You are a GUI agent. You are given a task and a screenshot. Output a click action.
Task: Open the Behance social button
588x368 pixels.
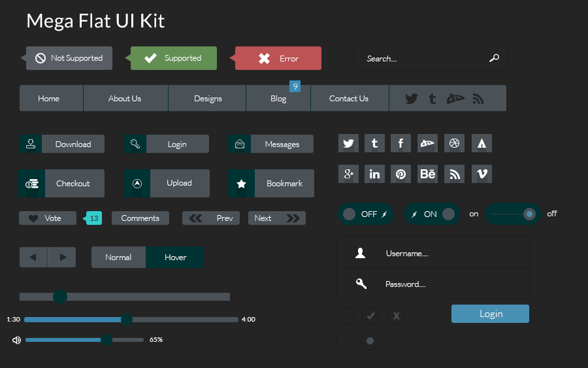427,174
